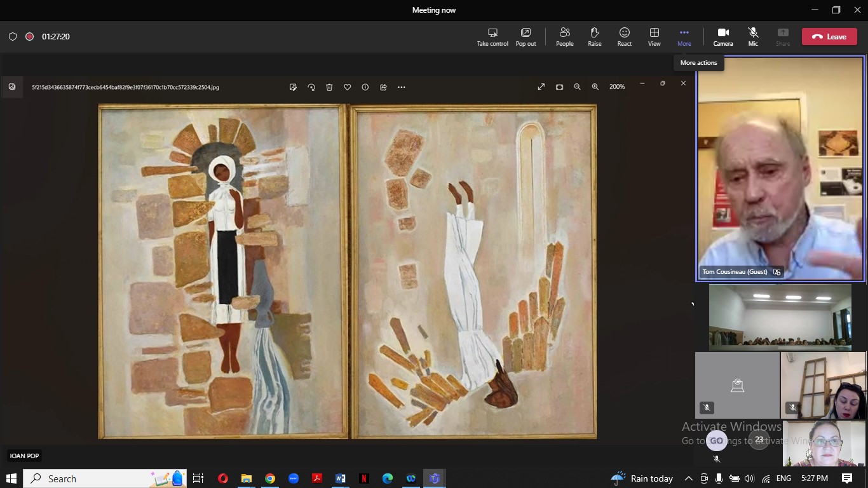
Task: Select the classroom video thumbnail
Action: (x=780, y=317)
